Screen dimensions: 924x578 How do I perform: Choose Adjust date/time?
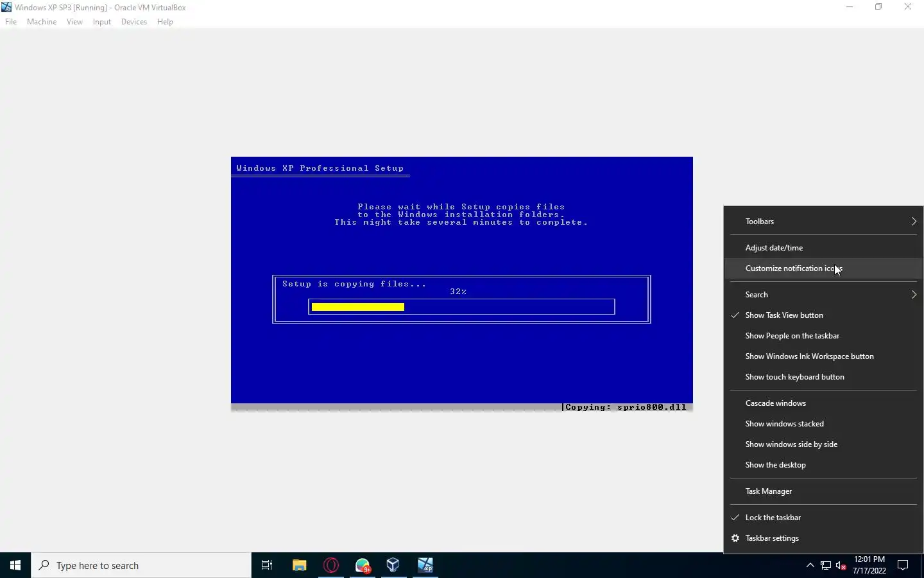(x=823, y=248)
